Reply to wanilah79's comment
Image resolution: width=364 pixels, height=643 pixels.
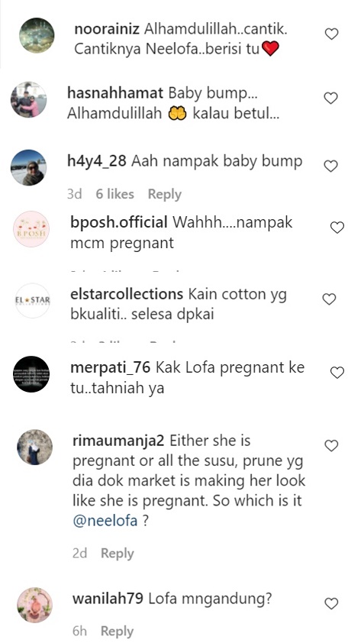click(x=118, y=631)
